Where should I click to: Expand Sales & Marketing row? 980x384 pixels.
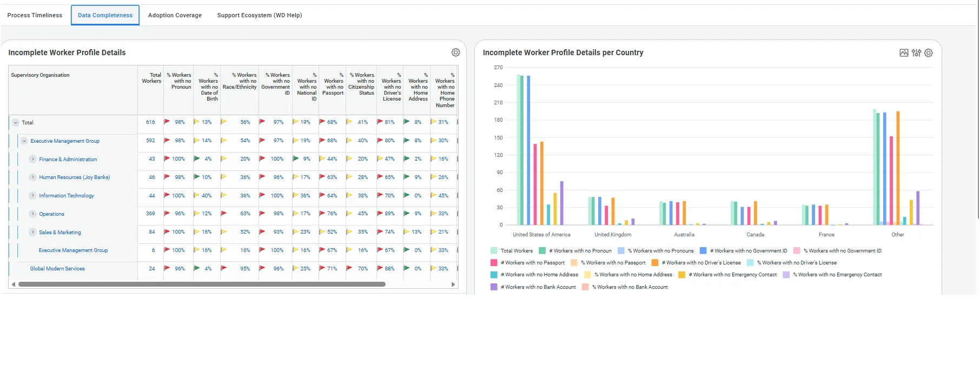point(33,233)
